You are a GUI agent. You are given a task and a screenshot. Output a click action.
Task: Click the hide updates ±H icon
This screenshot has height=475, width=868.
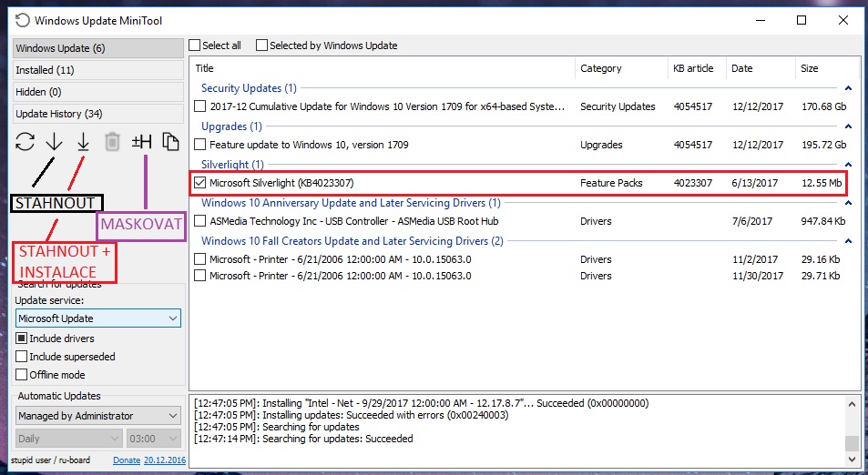click(x=142, y=142)
